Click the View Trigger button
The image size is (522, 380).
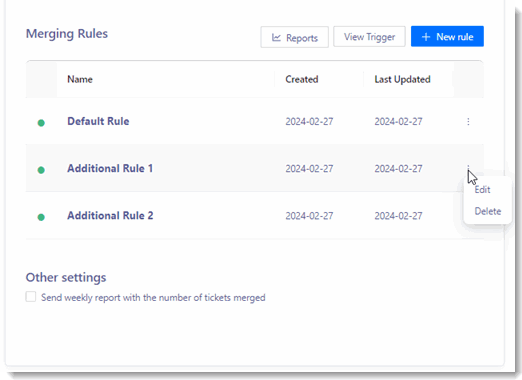click(x=369, y=37)
